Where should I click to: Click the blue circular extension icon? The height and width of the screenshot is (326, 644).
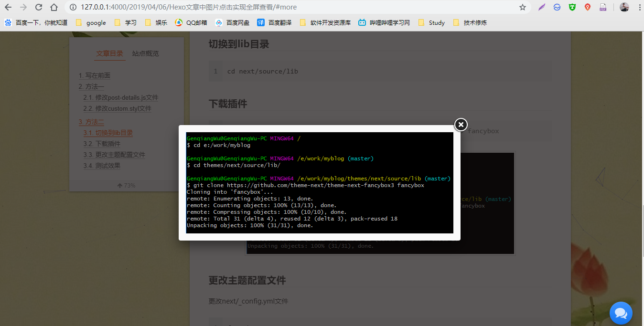click(557, 7)
